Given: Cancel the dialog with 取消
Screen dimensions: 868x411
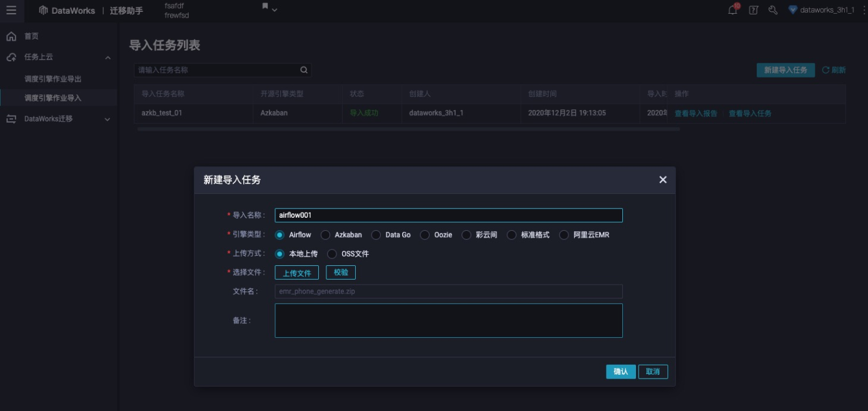Looking at the screenshot, I should (x=653, y=372).
